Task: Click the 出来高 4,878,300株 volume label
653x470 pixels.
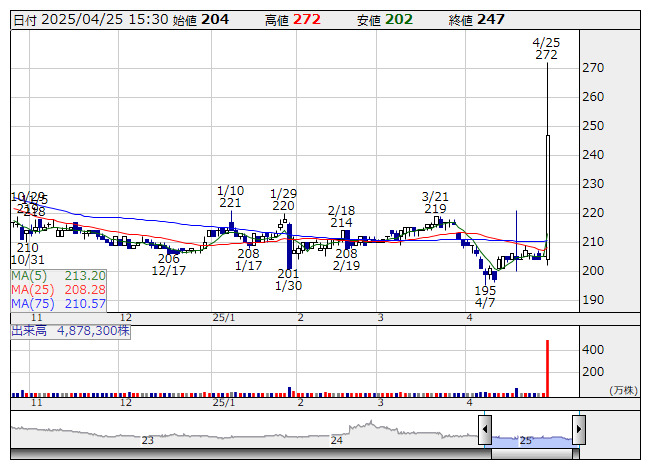Action: [x=70, y=331]
